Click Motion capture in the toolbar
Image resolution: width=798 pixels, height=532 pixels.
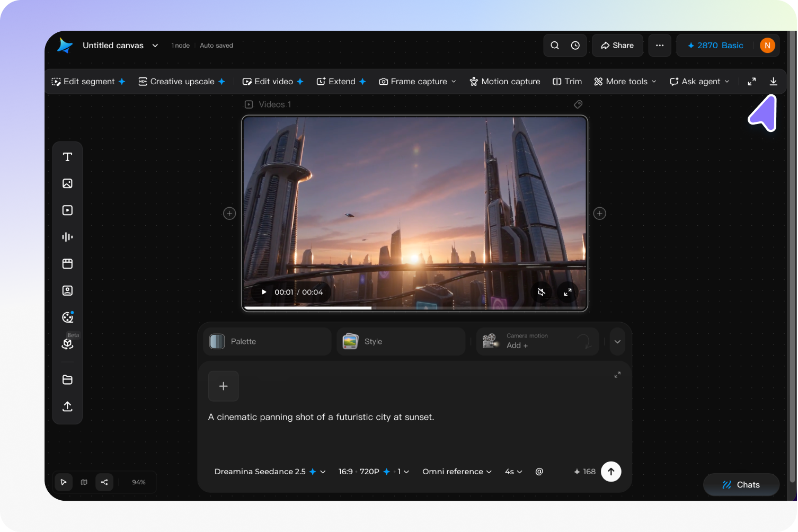point(505,82)
